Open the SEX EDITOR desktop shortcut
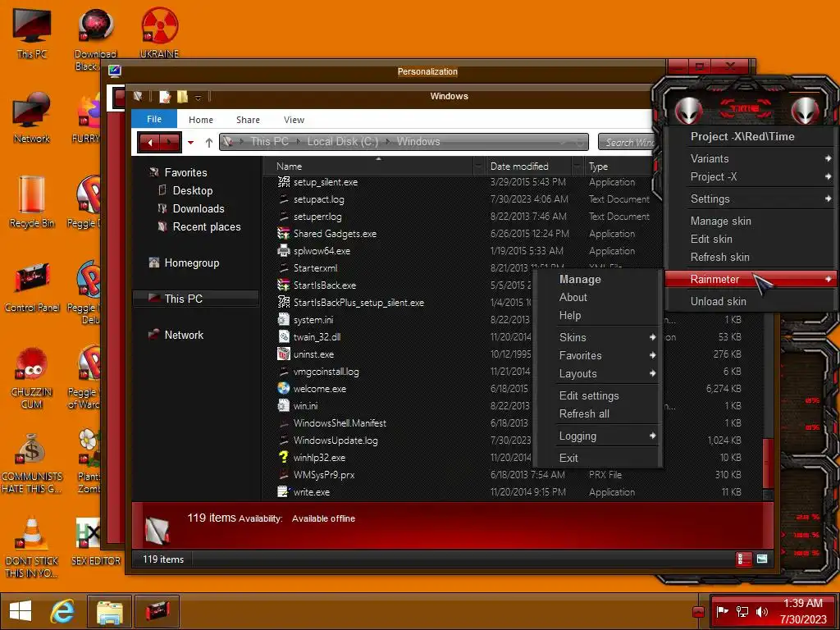 [96, 541]
